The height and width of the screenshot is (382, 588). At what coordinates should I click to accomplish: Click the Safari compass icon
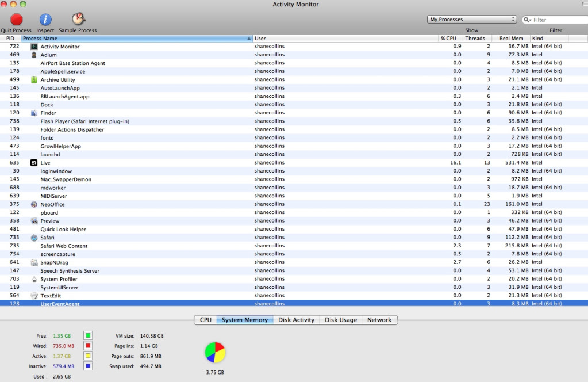click(x=34, y=238)
